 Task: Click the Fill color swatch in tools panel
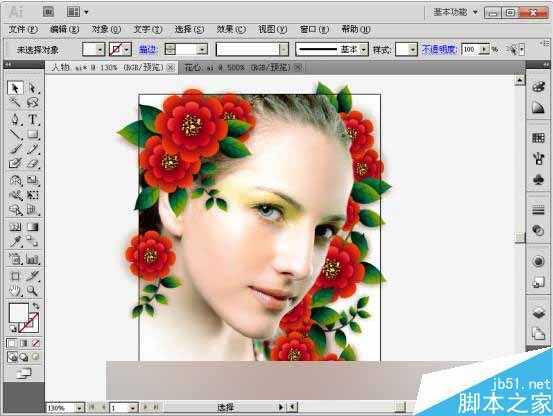coord(18,312)
